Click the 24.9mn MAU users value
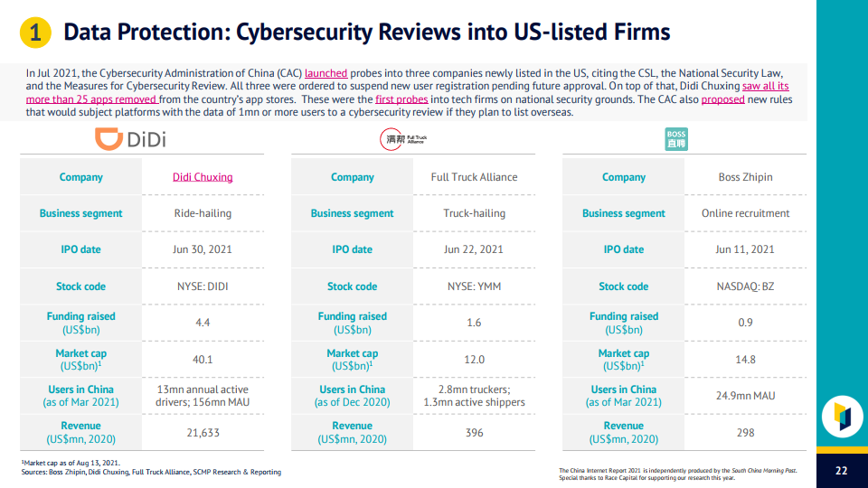Screen dimensions: 868x488 pos(745,396)
